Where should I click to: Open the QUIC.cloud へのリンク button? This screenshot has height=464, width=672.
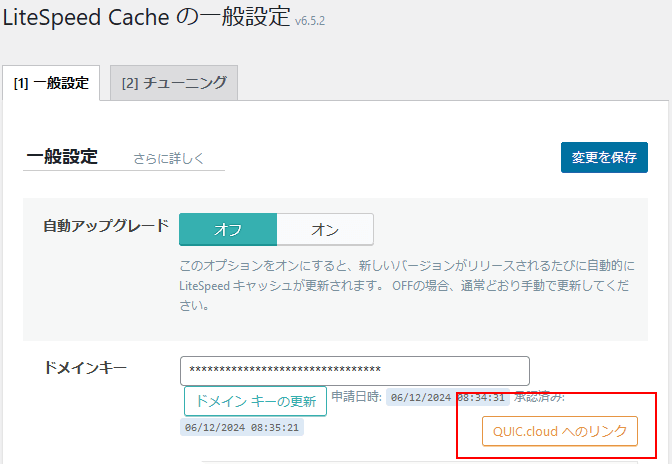(x=559, y=431)
